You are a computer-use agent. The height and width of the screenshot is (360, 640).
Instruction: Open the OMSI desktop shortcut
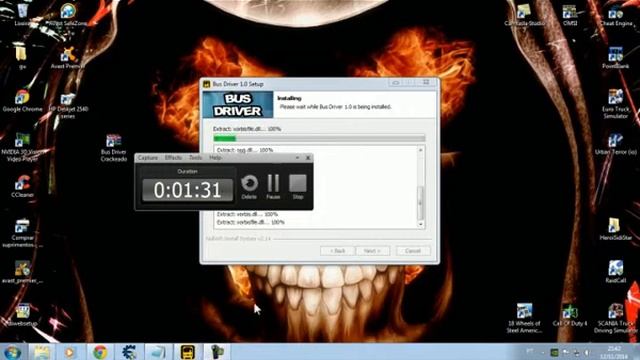pyautogui.click(x=570, y=15)
